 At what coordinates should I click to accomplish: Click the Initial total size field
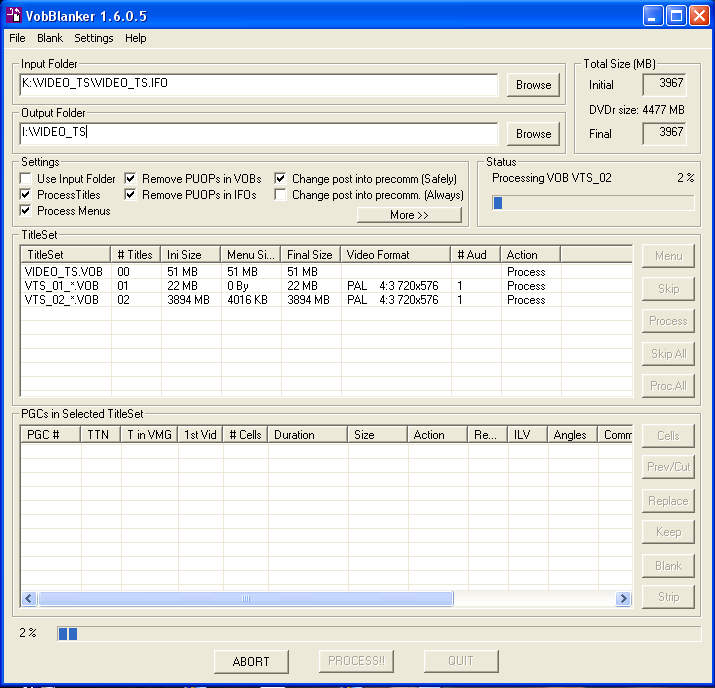pyautogui.click(x=664, y=84)
